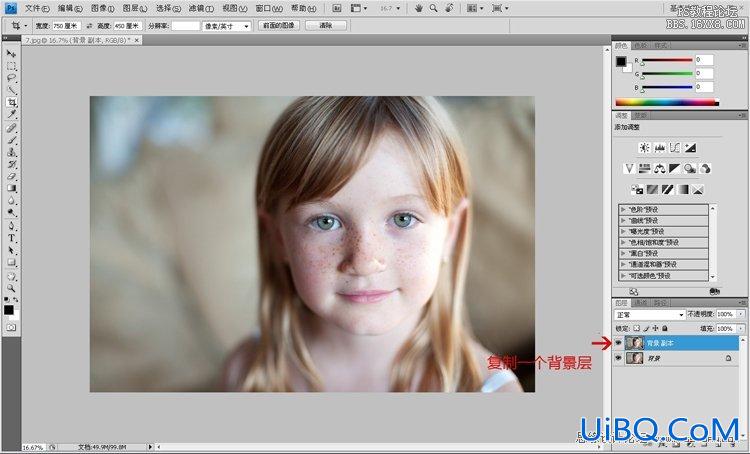This screenshot has width=750, height=454.
Task: Add an Invert adjustment
Action: (637, 190)
